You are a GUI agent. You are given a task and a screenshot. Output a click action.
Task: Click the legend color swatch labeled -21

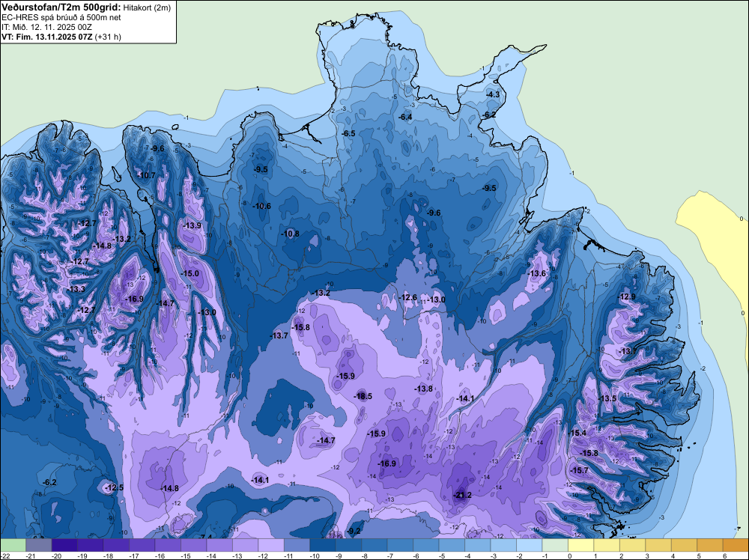[39, 545]
